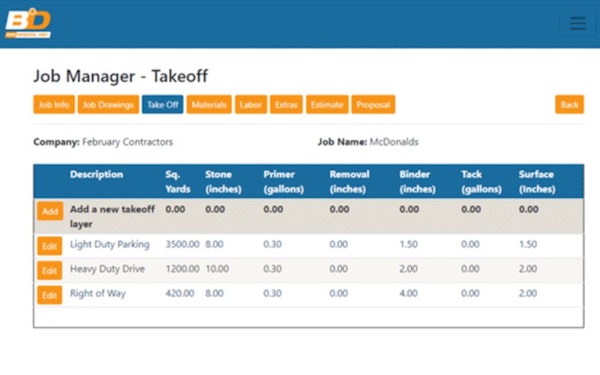Click the Back button
This screenshot has width=600, height=375.
pos(569,104)
